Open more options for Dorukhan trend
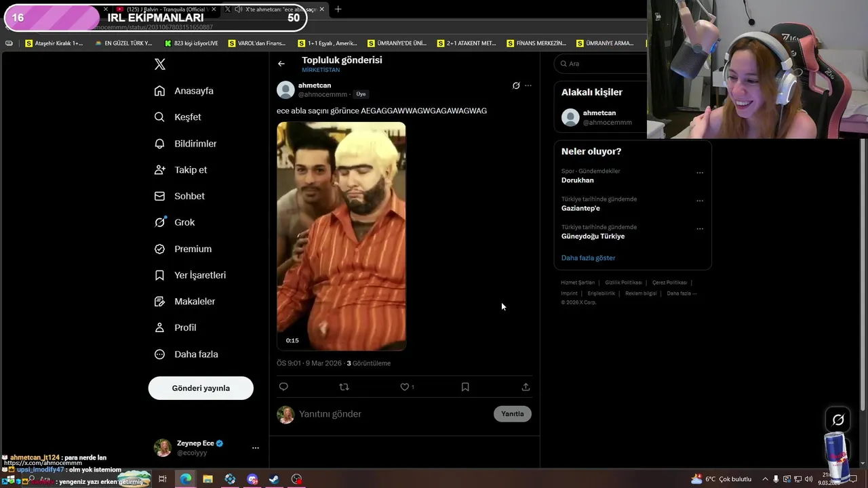Screen dimensions: 868x488 pos(700,173)
